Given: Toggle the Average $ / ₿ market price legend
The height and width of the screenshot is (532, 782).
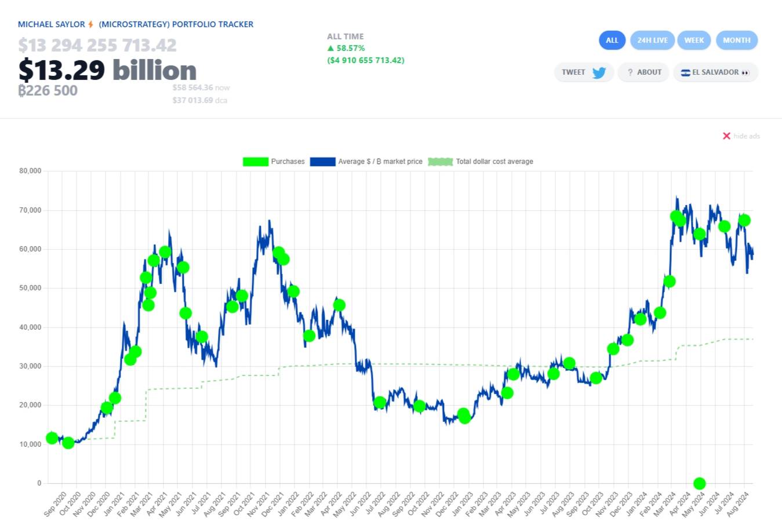Looking at the screenshot, I should (366, 162).
